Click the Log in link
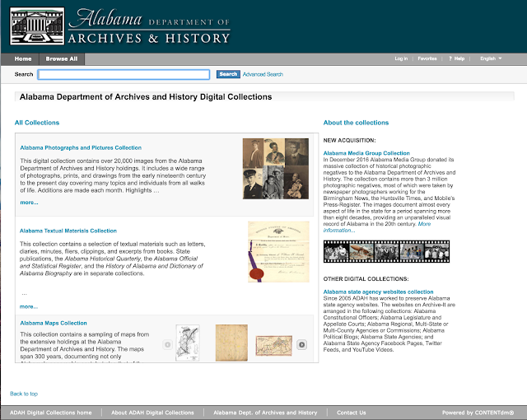The image size is (527, 420). coord(401,58)
